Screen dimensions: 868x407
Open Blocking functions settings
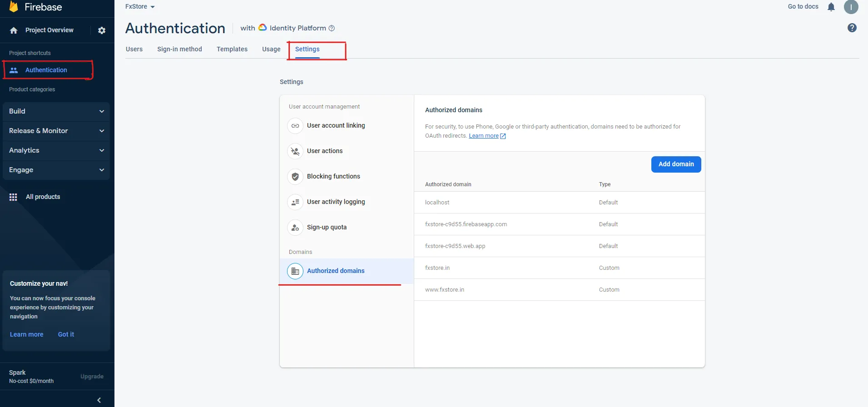(347, 177)
